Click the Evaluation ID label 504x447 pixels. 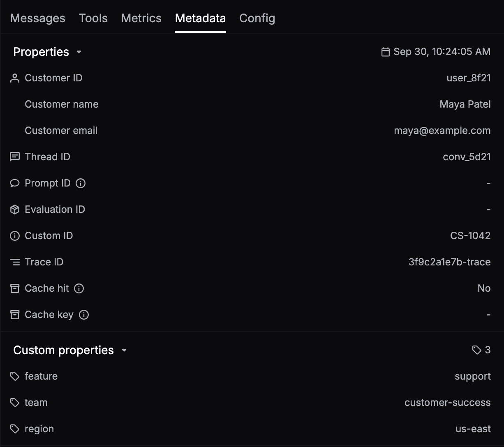55,210
